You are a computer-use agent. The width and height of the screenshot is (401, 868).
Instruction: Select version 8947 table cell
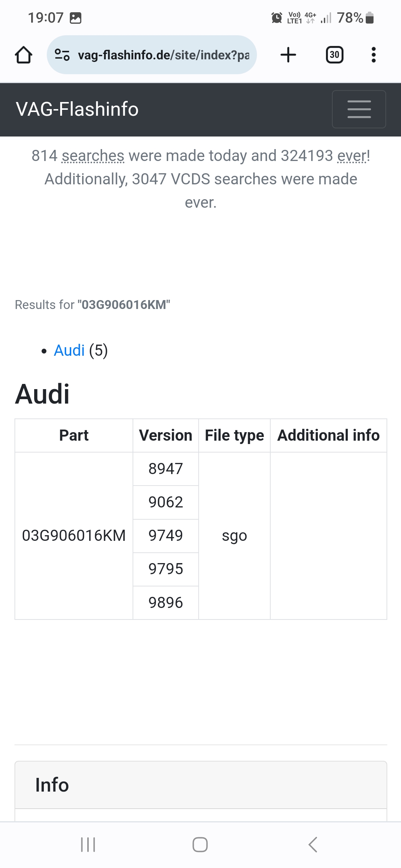(x=166, y=469)
